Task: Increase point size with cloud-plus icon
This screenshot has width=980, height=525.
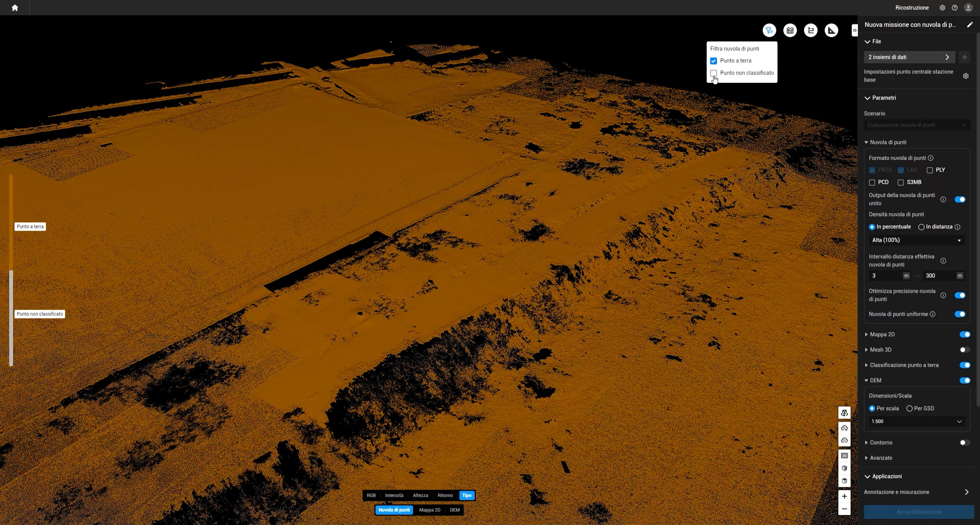Action: 844,428
